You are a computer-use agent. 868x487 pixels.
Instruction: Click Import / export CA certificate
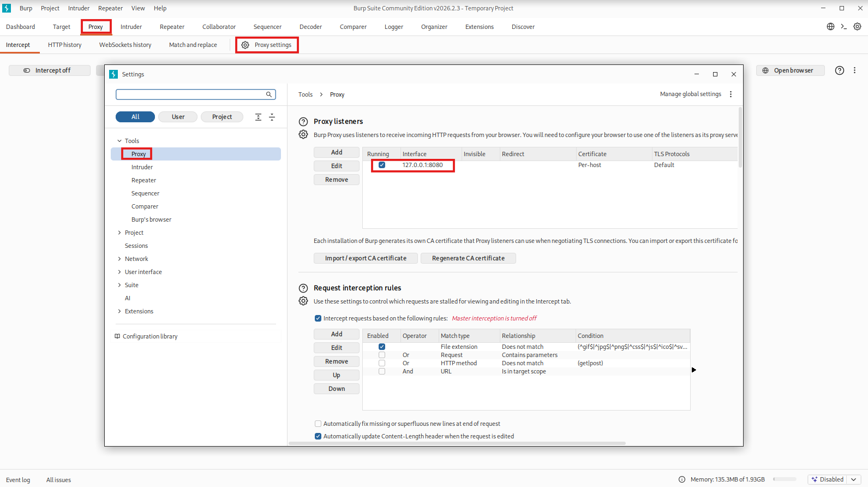tap(366, 258)
